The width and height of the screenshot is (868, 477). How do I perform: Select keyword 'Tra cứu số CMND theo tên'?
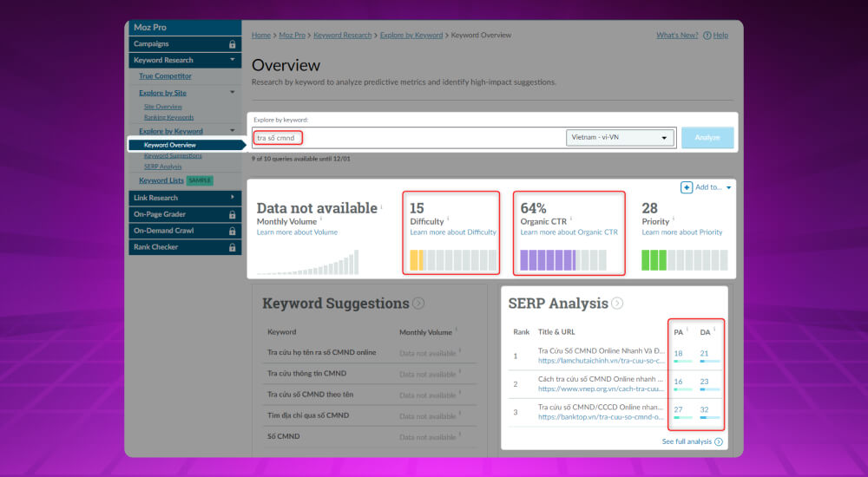point(310,395)
